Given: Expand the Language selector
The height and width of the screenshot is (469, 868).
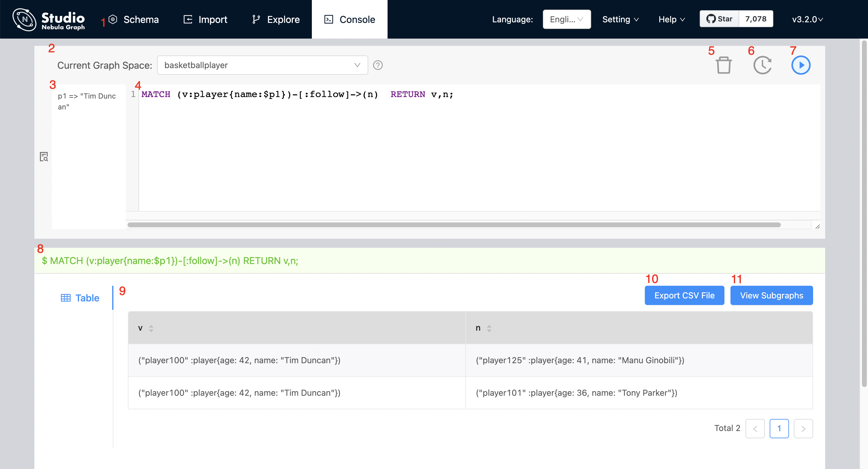Looking at the screenshot, I should coord(566,20).
